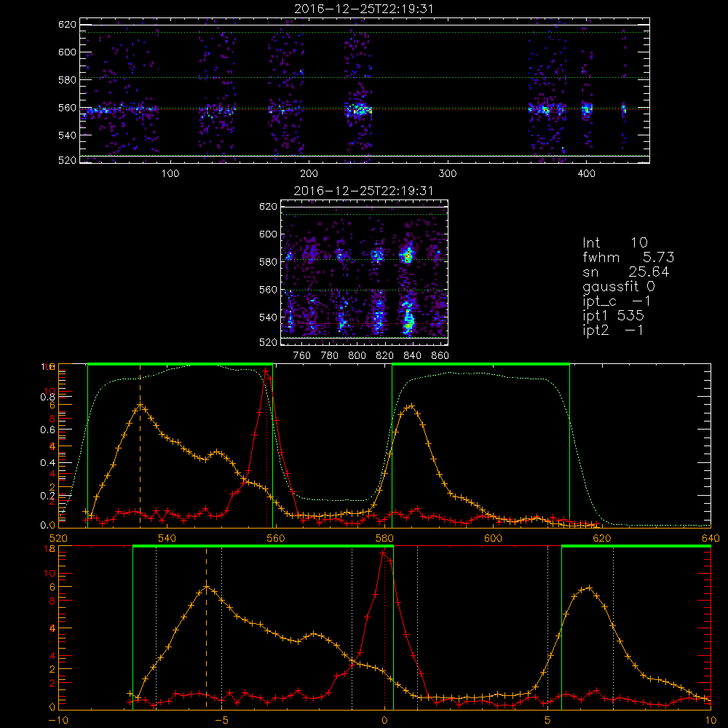Click horizontal-axis label 520 of the profile plot
This screenshot has height=728, width=728.
(x=58, y=538)
